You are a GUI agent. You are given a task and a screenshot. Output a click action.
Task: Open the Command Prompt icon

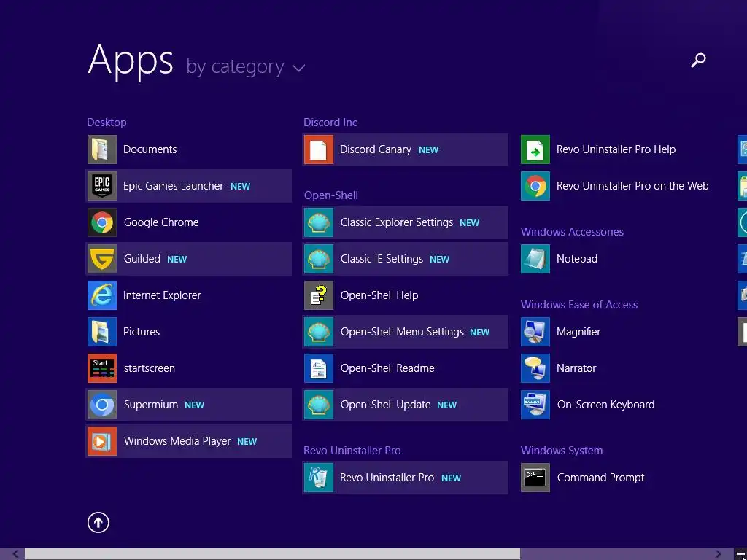coord(535,478)
